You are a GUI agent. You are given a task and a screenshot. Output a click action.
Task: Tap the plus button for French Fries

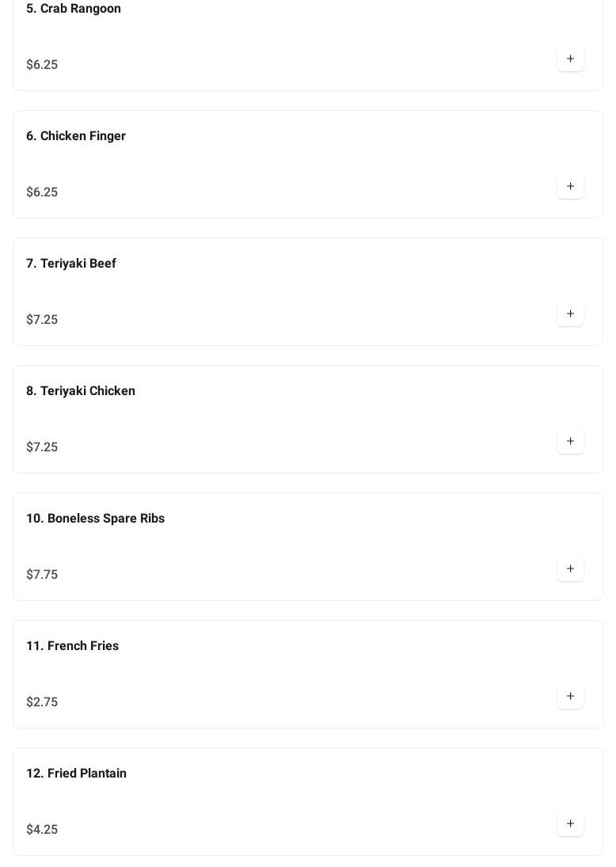(570, 697)
